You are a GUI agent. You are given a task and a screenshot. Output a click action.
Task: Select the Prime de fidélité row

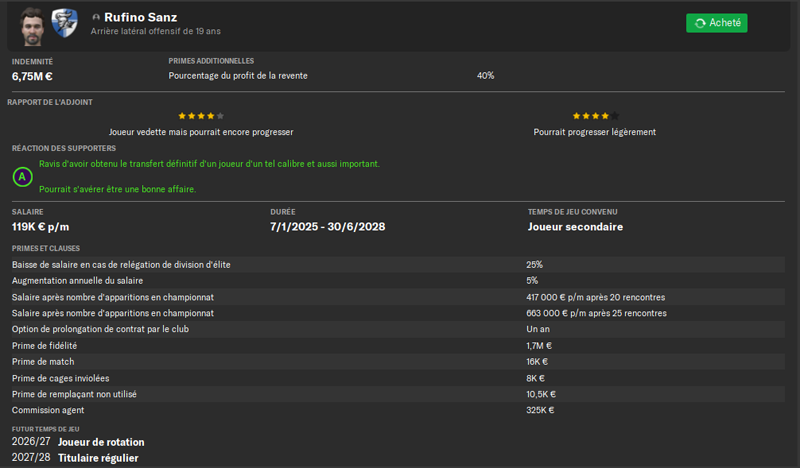[x=398, y=346]
